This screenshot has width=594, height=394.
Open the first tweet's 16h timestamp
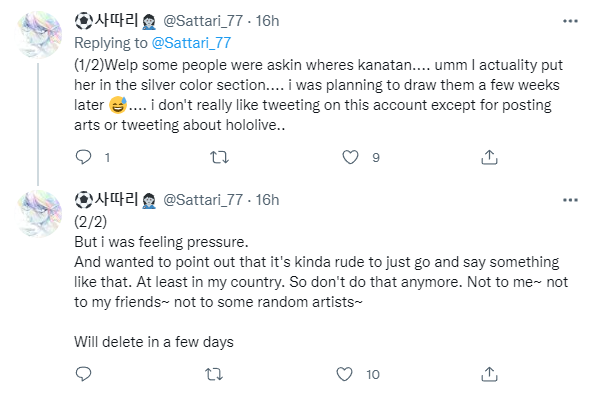click(267, 21)
